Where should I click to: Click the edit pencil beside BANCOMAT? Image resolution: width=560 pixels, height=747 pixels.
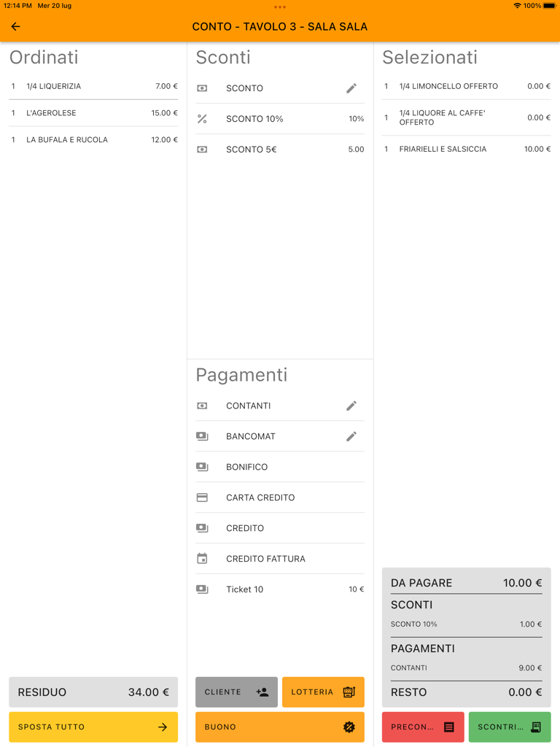tap(351, 436)
